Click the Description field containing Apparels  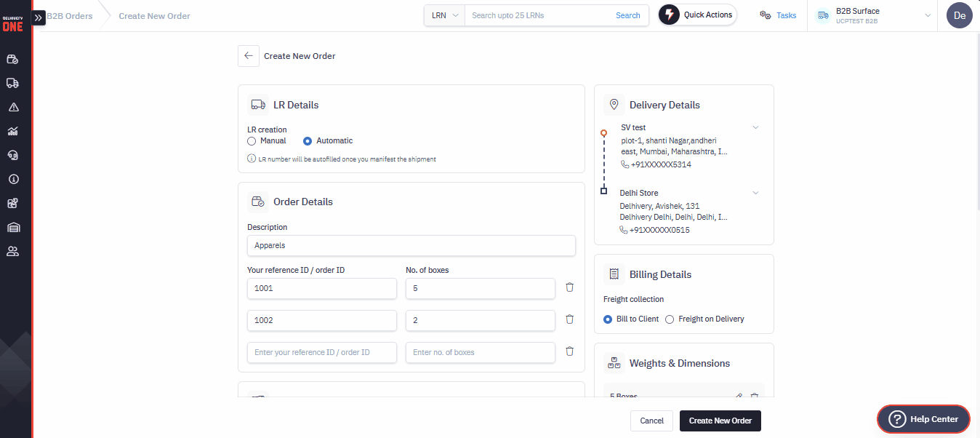[x=411, y=245]
